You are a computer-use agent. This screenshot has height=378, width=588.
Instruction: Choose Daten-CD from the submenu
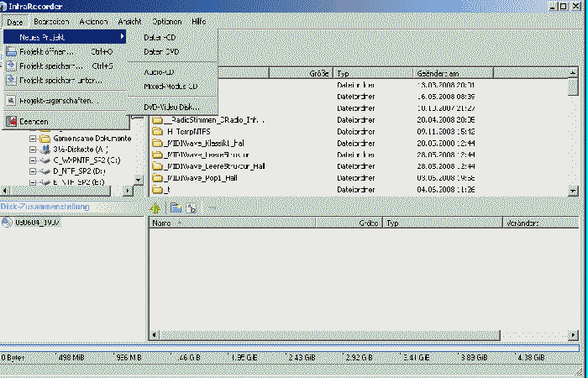click(x=160, y=37)
